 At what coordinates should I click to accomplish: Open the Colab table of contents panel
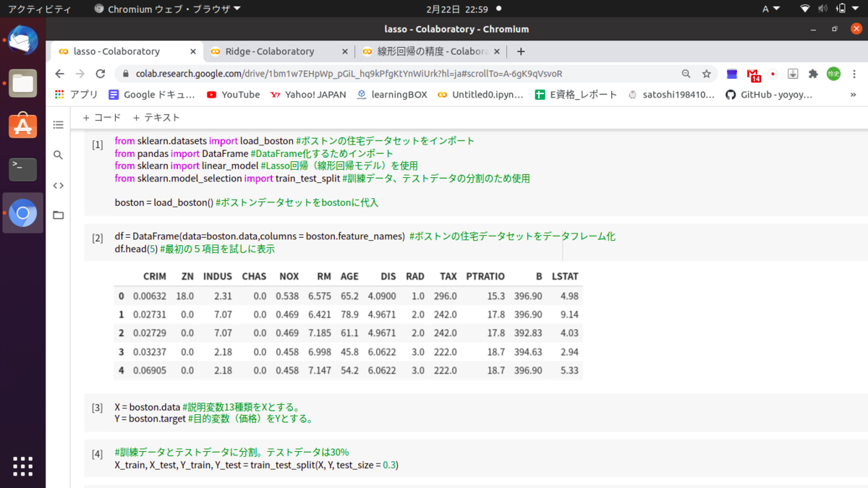pyautogui.click(x=59, y=124)
